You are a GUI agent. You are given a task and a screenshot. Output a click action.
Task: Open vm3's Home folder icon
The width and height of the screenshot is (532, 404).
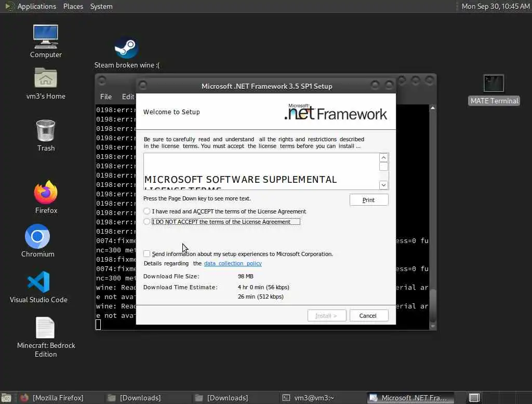[46, 84]
